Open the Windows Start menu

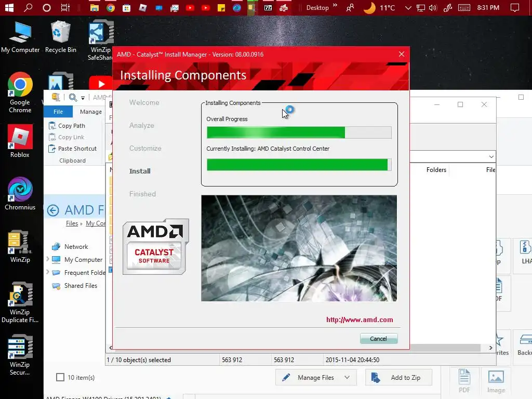point(9,7)
